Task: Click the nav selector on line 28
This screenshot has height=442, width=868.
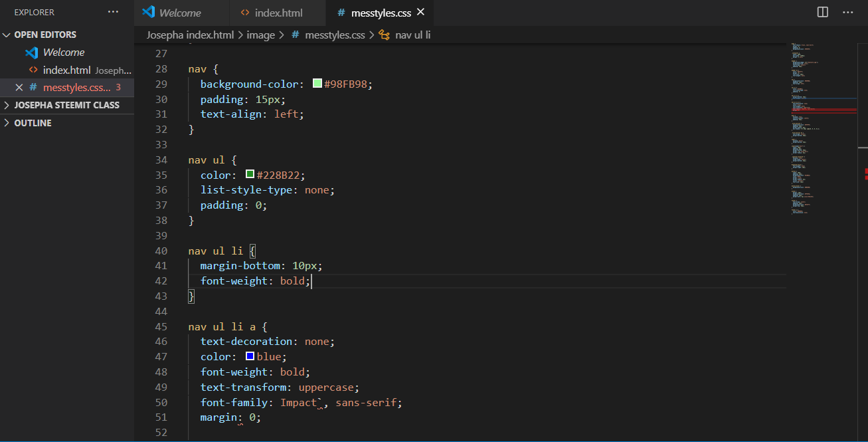Action: coord(198,68)
